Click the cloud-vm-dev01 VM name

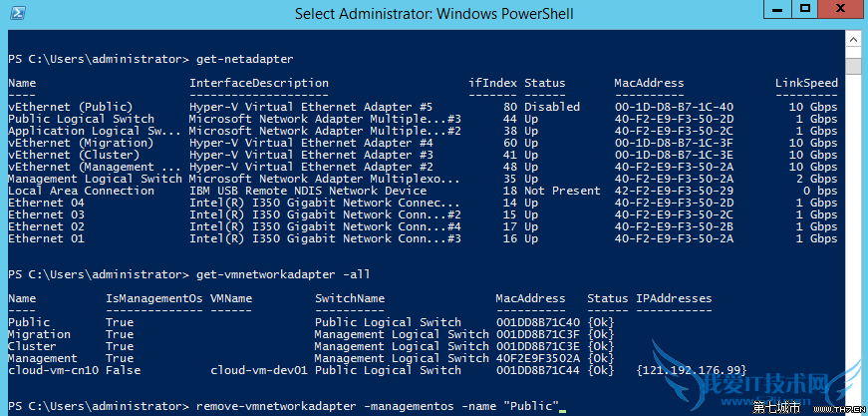click(x=255, y=370)
